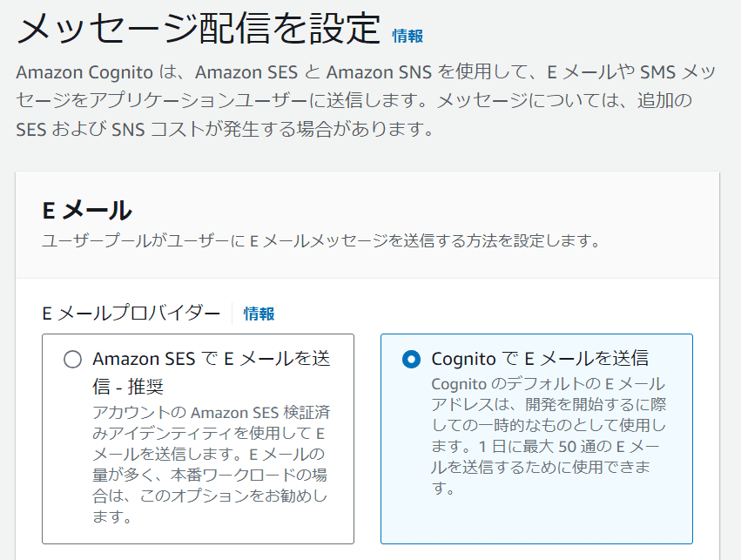The height and width of the screenshot is (560, 741).
Task: Click the Amazon SES option description text
Action: (209, 464)
